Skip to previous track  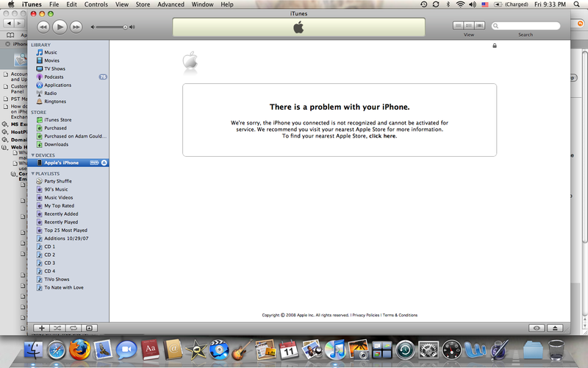(43, 27)
